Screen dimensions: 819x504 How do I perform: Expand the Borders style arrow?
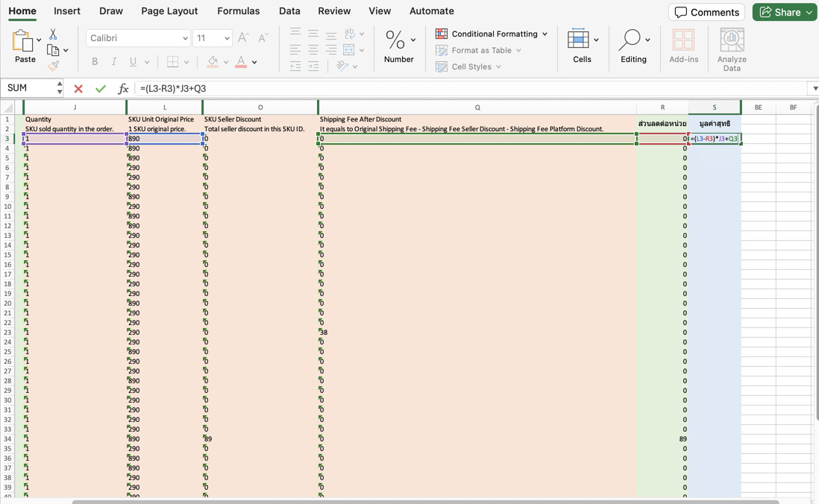point(186,62)
